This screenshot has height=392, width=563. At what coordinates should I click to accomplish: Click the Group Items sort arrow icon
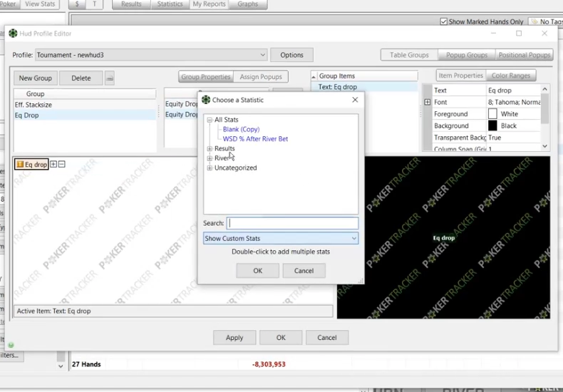tap(314, 76)
